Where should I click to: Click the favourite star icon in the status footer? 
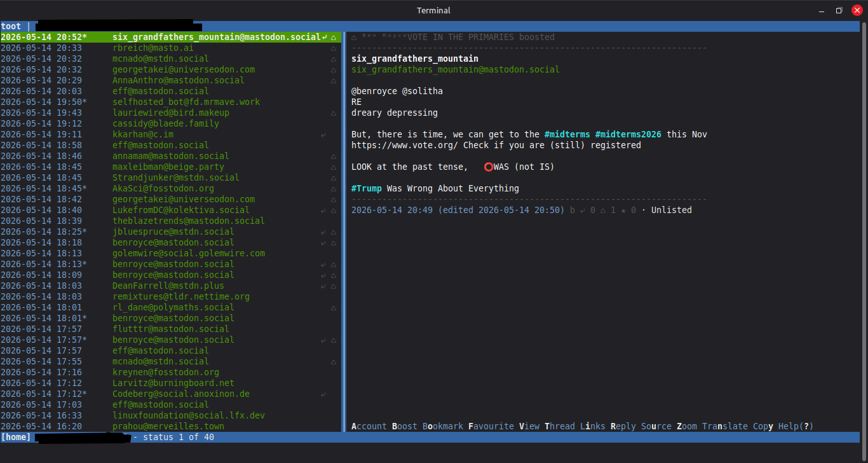(x=623, y=210)
